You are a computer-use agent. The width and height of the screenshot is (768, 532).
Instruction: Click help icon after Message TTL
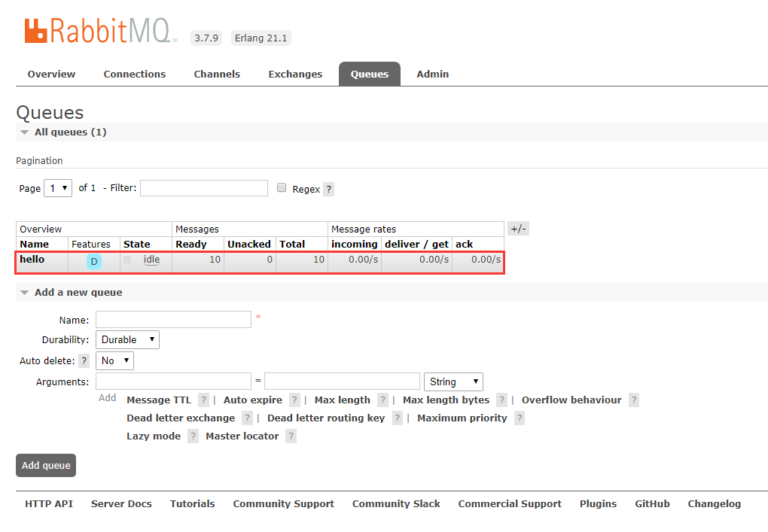204,400
